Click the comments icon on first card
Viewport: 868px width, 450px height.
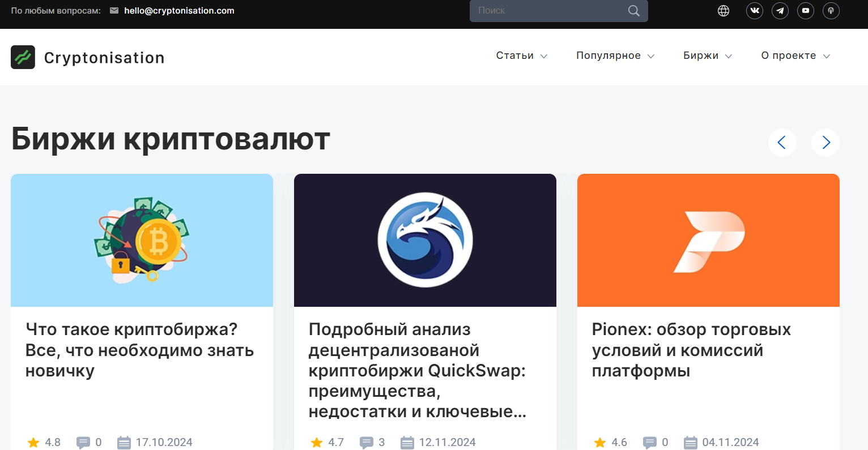click(x=83, y=443)
